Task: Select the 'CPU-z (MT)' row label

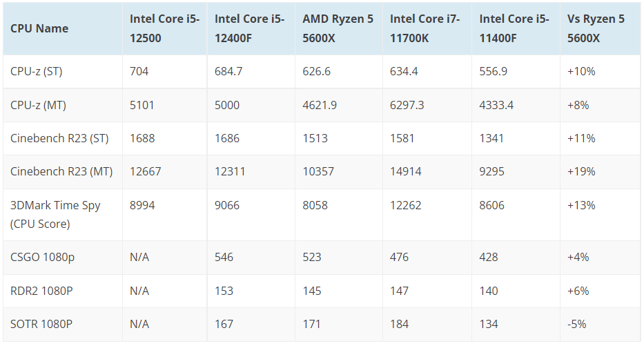Action: coord(38,105)
